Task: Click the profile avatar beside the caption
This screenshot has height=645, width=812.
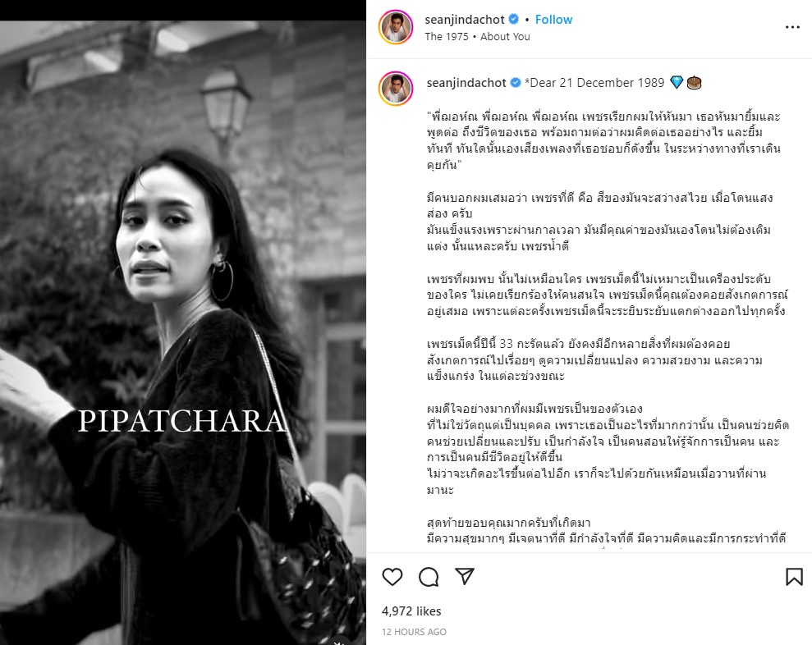Action: pyautogui.click(x=396, y=89)
